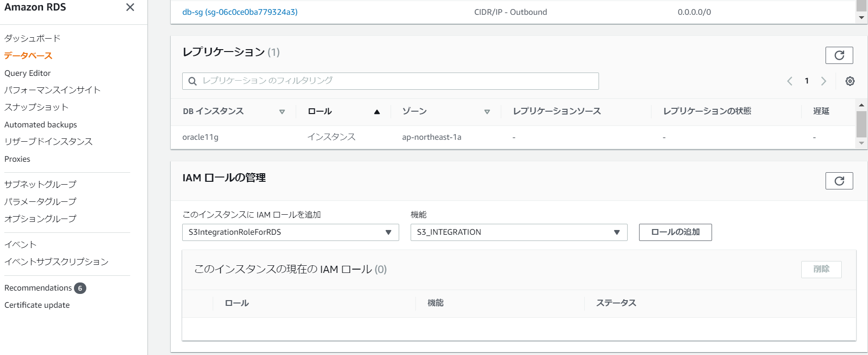
Task: Click the 削除 button
Action: tap(821, 269)
